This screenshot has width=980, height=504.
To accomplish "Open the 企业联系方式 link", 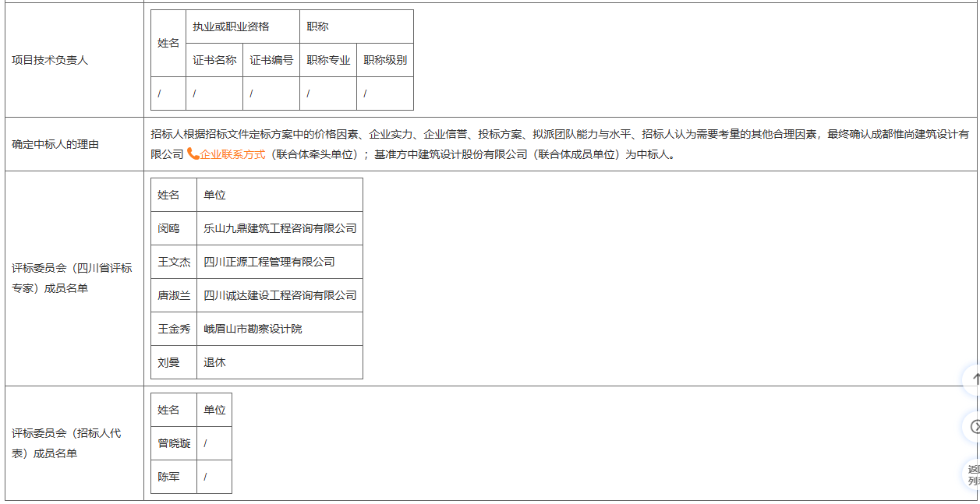I will (232, 154).
